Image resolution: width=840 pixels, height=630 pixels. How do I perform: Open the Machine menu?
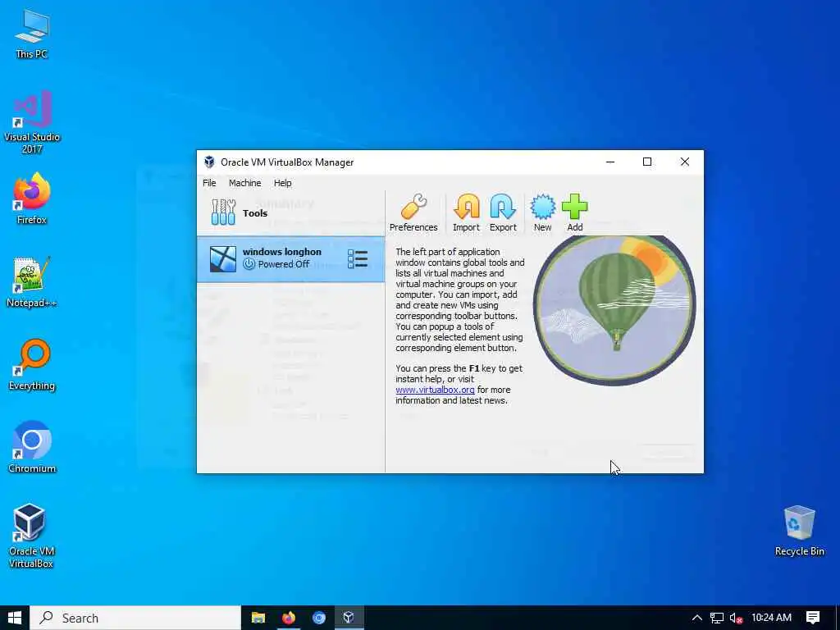(x=244, y=183)
